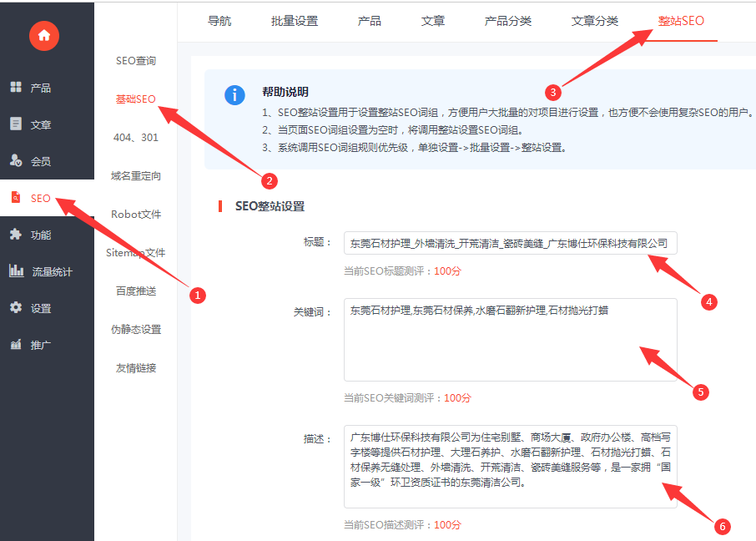Switch to the 批量设置 tab
The width and height of the screenshot is (756, 541).
[x=295, y=21]
